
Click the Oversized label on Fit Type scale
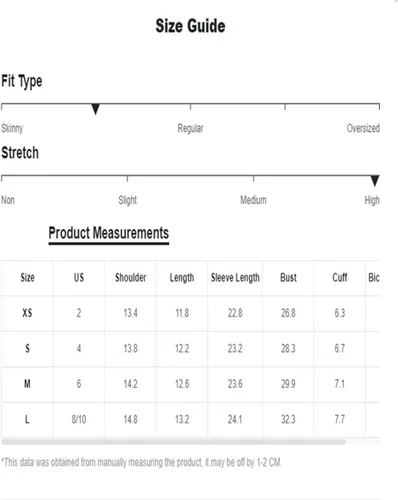click(x=363, y=128)
